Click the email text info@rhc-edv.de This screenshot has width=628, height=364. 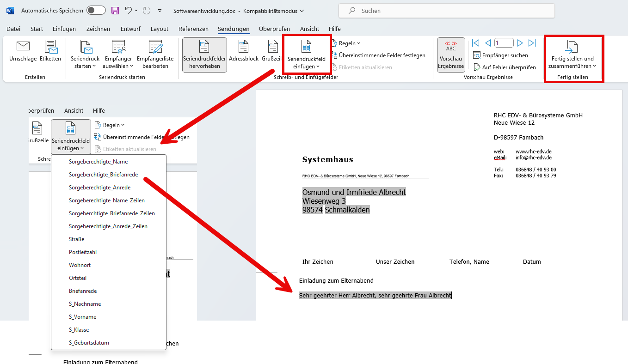(x=534, y=158)
